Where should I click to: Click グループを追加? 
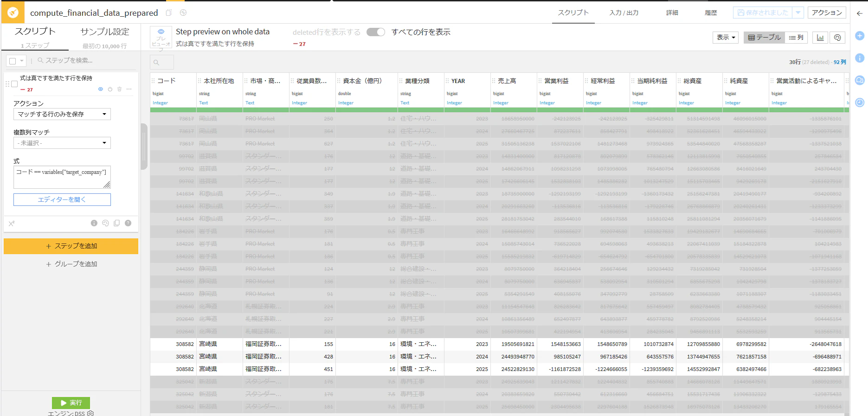tap(71, 264)
